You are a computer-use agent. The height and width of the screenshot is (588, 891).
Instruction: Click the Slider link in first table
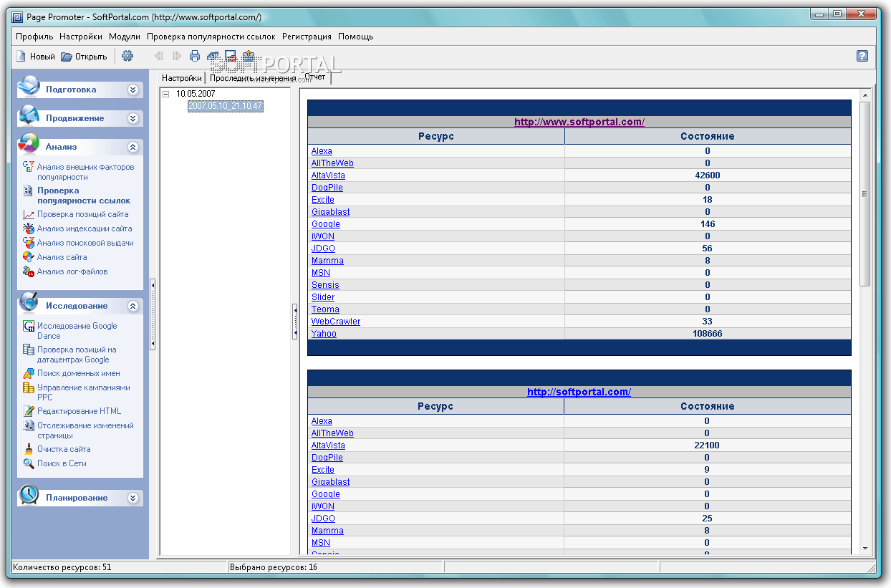[323, 297]
